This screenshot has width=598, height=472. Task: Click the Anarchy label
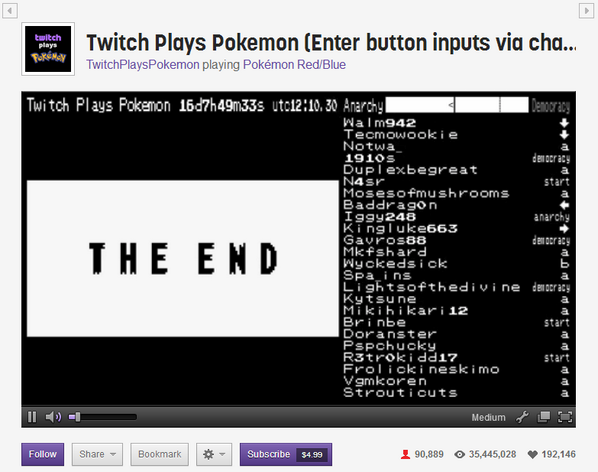click(x=363, y=106)
